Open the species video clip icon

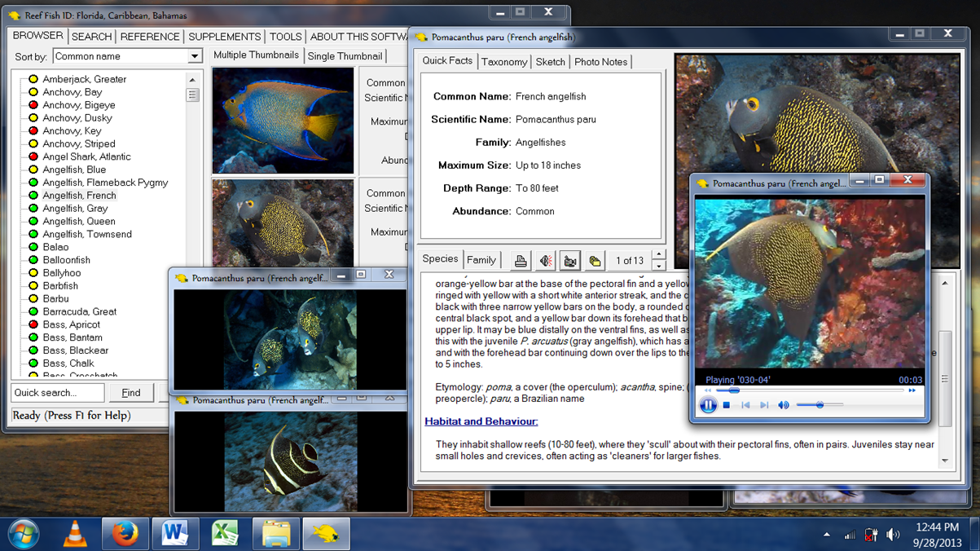tap(569, 259)
